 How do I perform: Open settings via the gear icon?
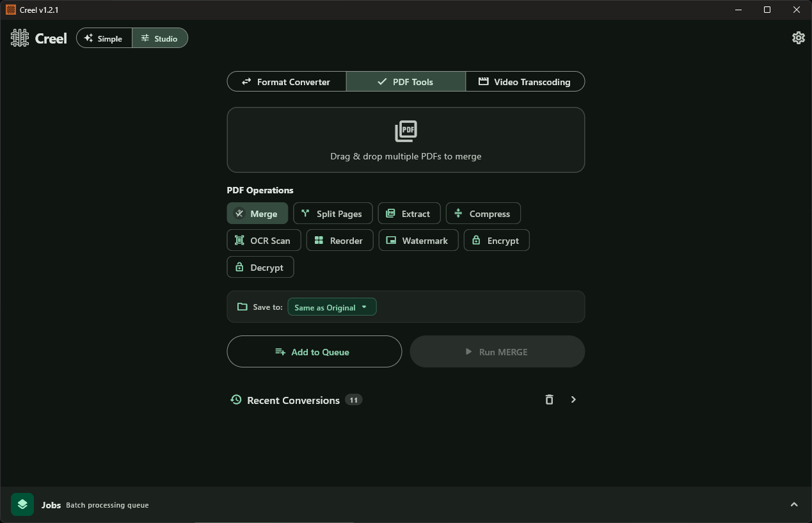click(x=798, y=38)
